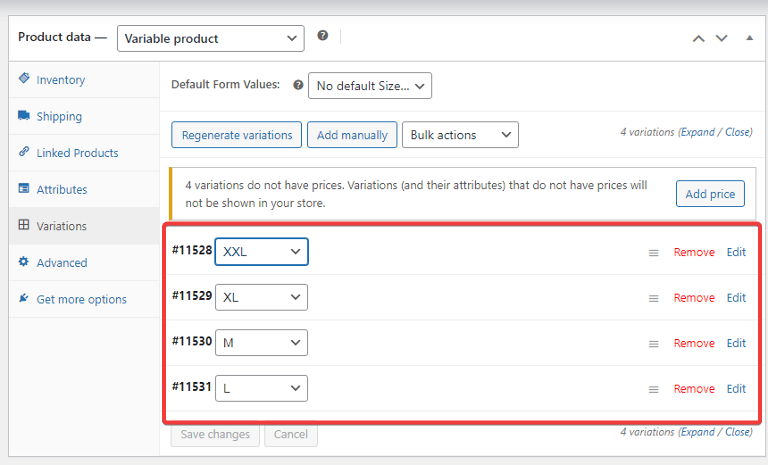Click the drag handle for variation #11528

[x=653, y=253]
